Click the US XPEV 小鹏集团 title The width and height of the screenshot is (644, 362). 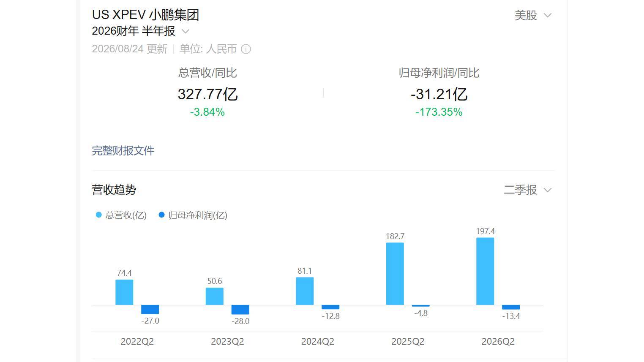click(x=145, y=15)
